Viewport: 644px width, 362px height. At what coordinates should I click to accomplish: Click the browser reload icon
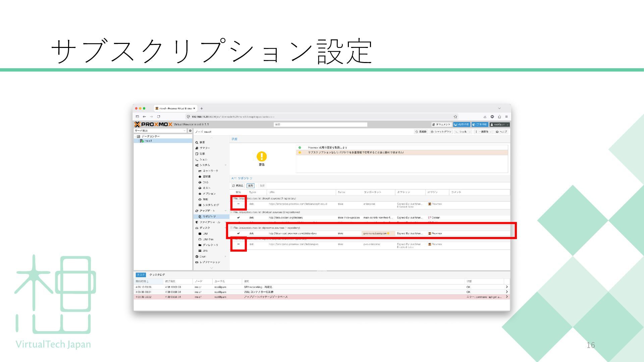158,117
